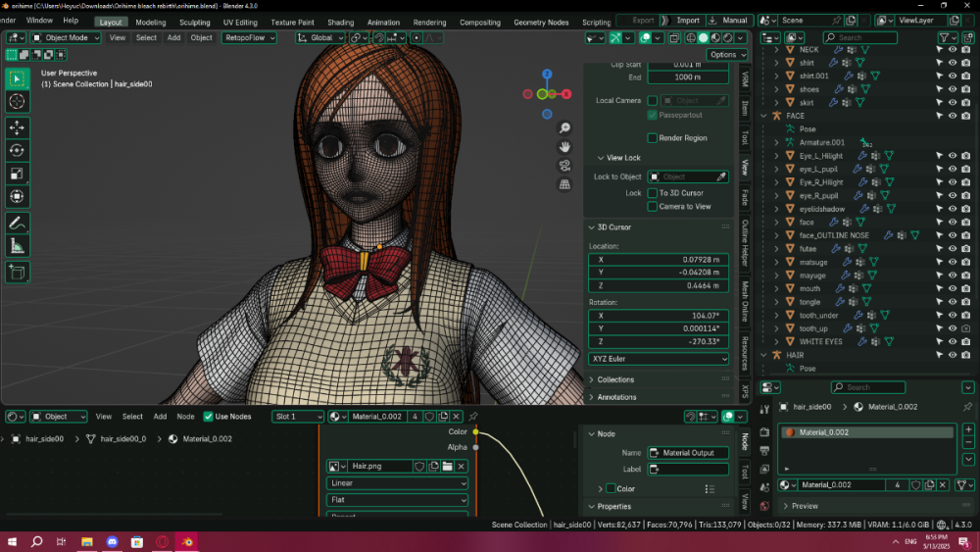The height and width of the screenshot is (552, 980).
Task: Choose the Measure tool
Action: click(17, 246)
